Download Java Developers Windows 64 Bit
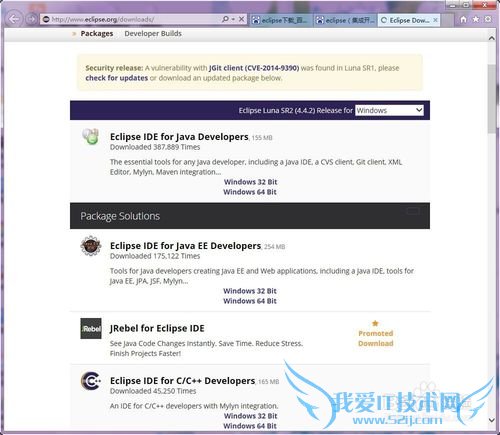This screenshot has width=500, height=435. (250, 192)
